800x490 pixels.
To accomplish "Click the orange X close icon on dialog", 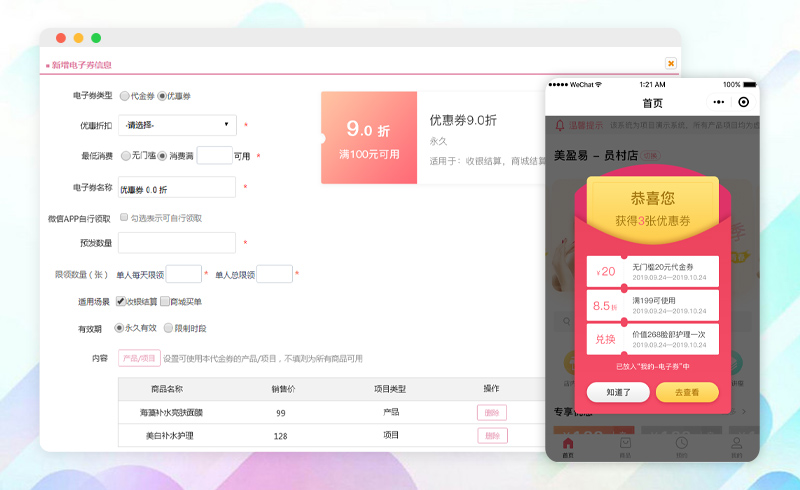I will coord(671,63).
